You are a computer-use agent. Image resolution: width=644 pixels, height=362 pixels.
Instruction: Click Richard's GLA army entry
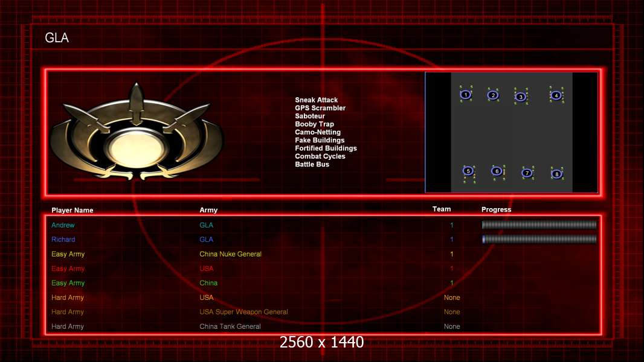[206, 240]
